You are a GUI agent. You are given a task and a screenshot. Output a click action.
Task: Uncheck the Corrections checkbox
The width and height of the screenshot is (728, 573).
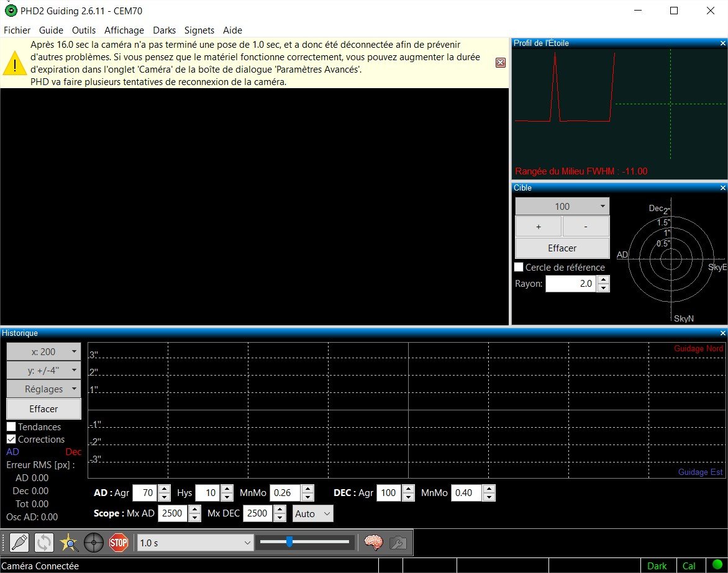[11, 439]
